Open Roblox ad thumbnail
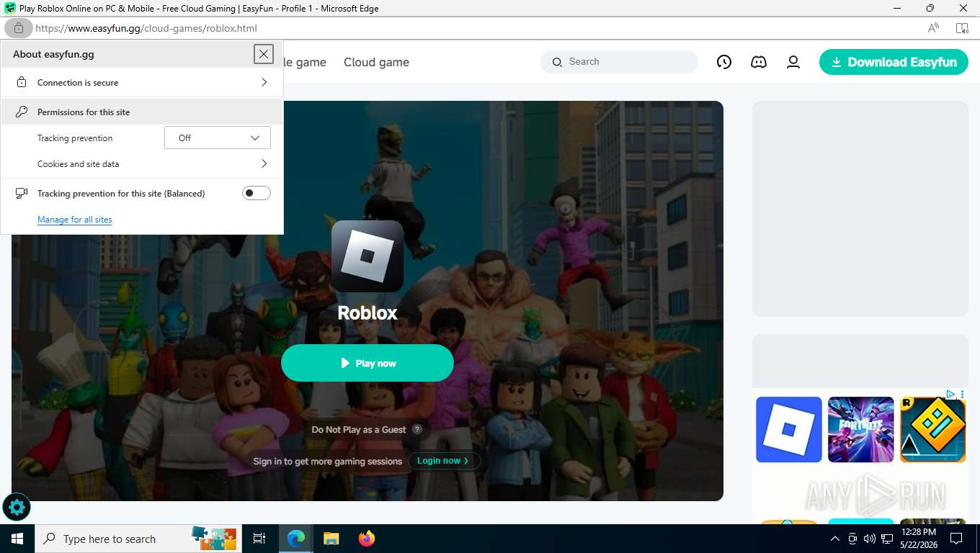Viewport: 980px width, 553px height. point(789,430)
